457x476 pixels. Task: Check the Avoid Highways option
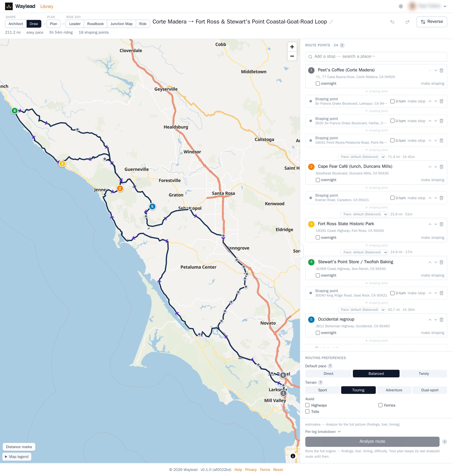[307, 405]
